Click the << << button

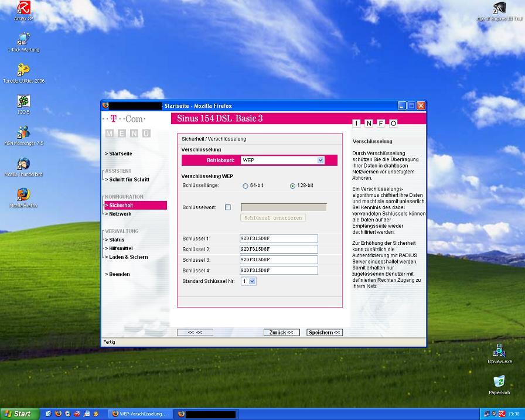[195, 332]
